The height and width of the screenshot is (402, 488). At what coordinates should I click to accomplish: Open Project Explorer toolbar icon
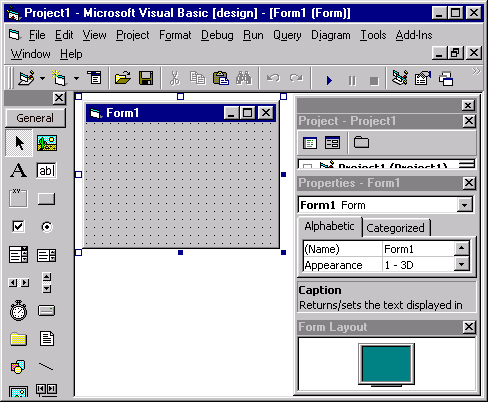(399, 78)
